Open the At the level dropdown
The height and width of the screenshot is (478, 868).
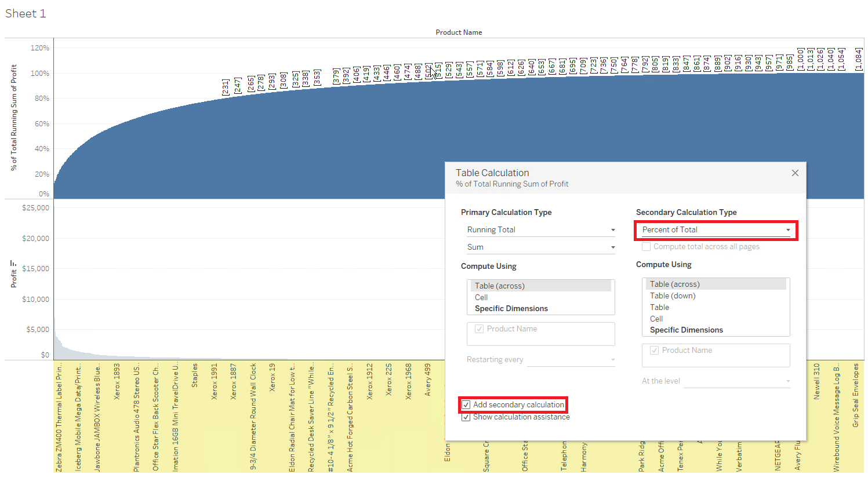point(736,381)
